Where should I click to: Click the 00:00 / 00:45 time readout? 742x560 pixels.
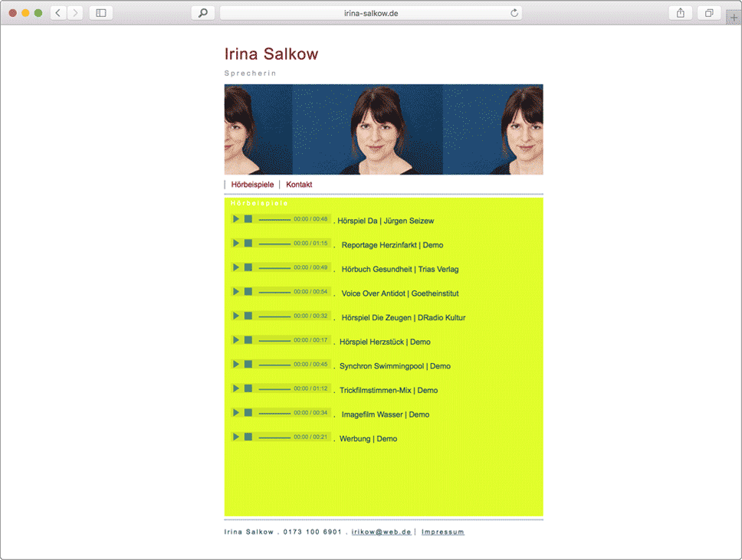310,364
